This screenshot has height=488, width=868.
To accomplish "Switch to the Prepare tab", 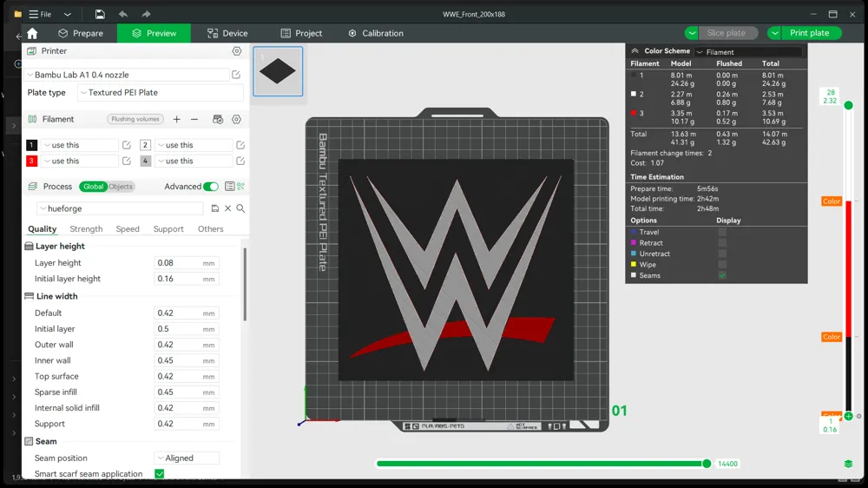I will [x=81, y=33].
